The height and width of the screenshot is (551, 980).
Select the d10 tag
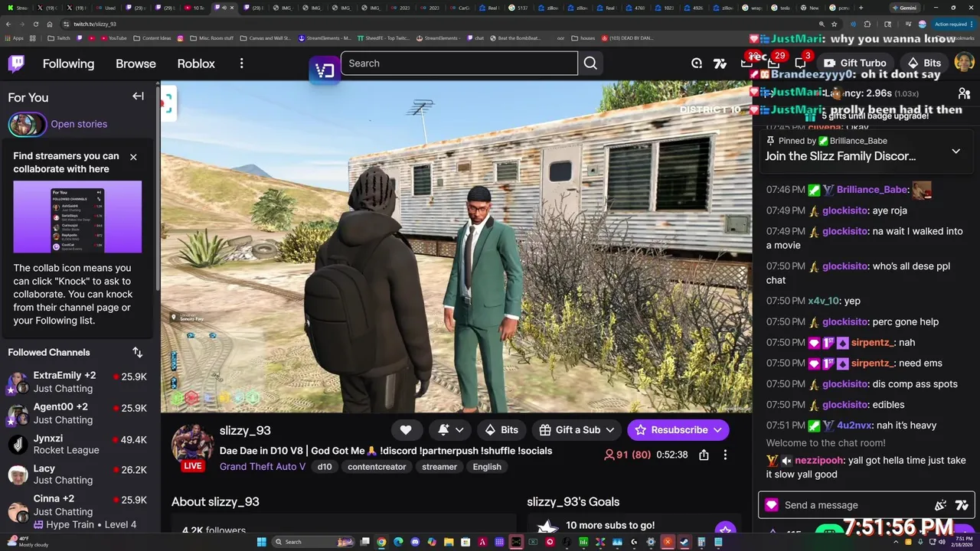pyautogui.click(x=325, y=467)
